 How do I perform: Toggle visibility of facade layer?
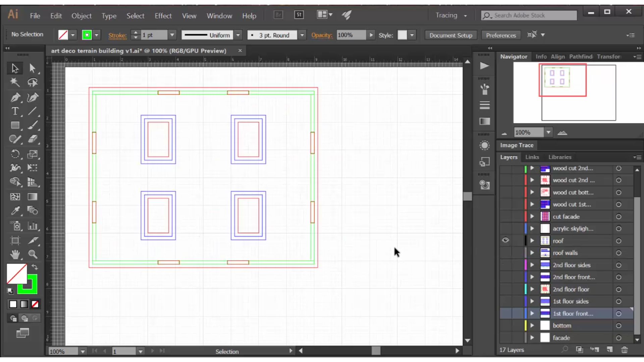point(505,338)
